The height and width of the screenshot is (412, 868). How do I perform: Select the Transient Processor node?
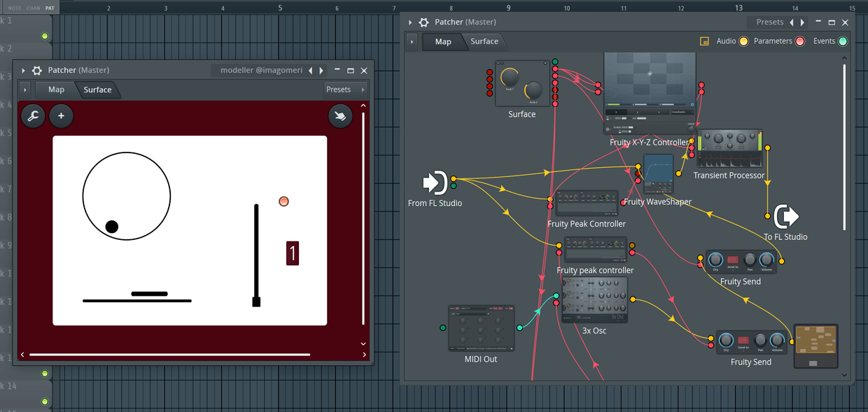pyautogui.click(x=729, y=148)
